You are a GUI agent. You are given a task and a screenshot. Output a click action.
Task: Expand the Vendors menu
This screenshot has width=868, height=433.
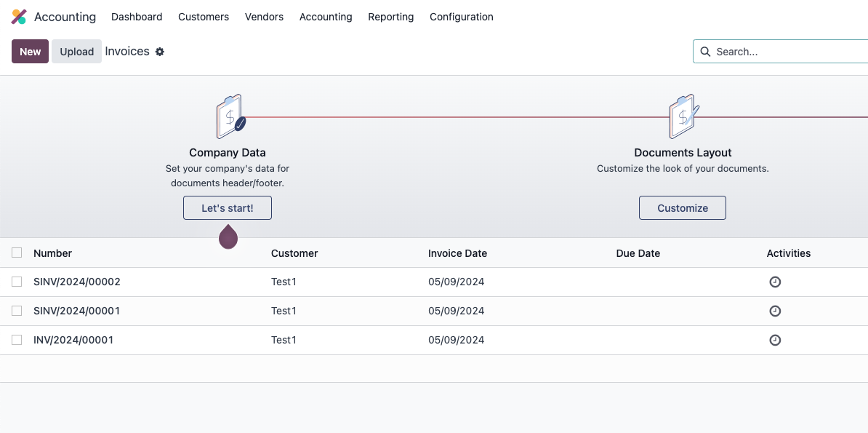[264, 17]
